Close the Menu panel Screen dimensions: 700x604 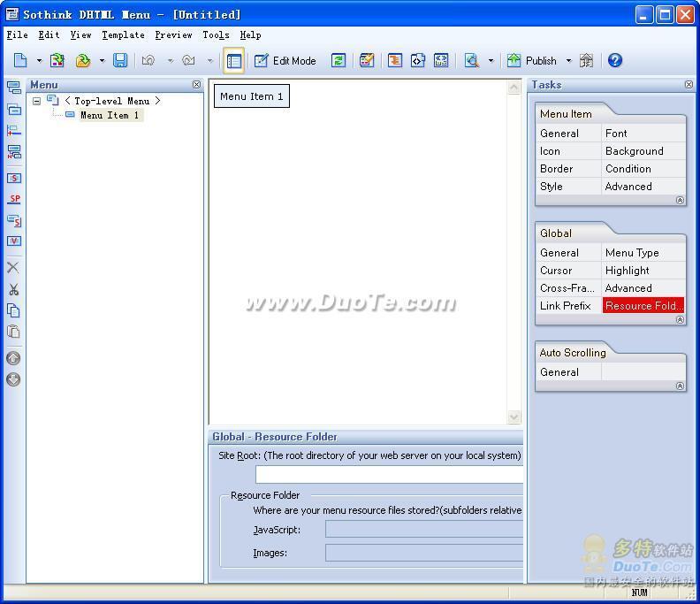pyautogui.click(x=196, y=84)
